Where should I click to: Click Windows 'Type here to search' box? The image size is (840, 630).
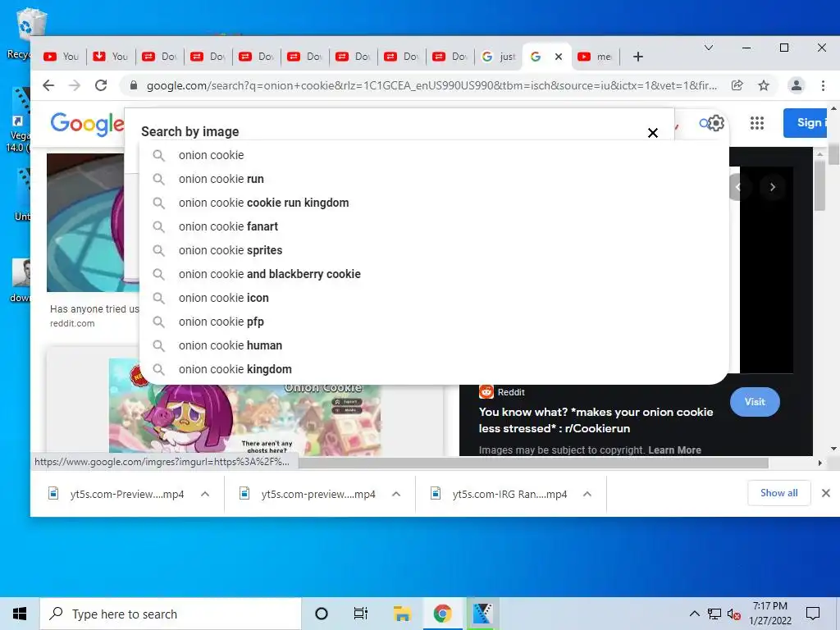pyautogui.click(x=171, y=614)
